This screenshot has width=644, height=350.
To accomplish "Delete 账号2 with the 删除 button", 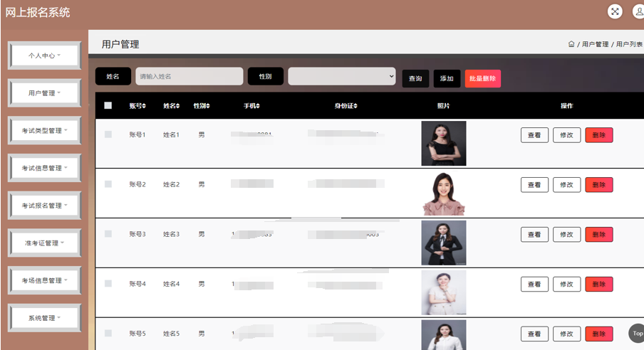I will [599, 185].
